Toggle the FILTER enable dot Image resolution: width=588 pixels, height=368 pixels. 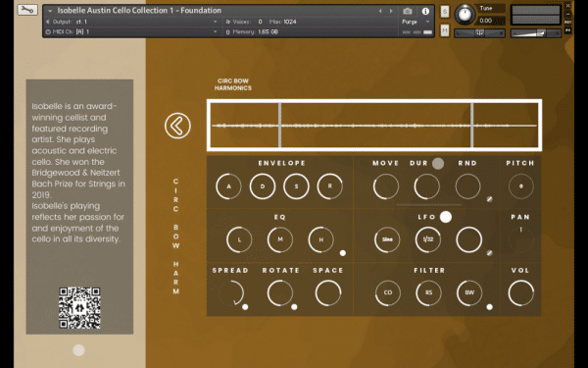(489, 307)
